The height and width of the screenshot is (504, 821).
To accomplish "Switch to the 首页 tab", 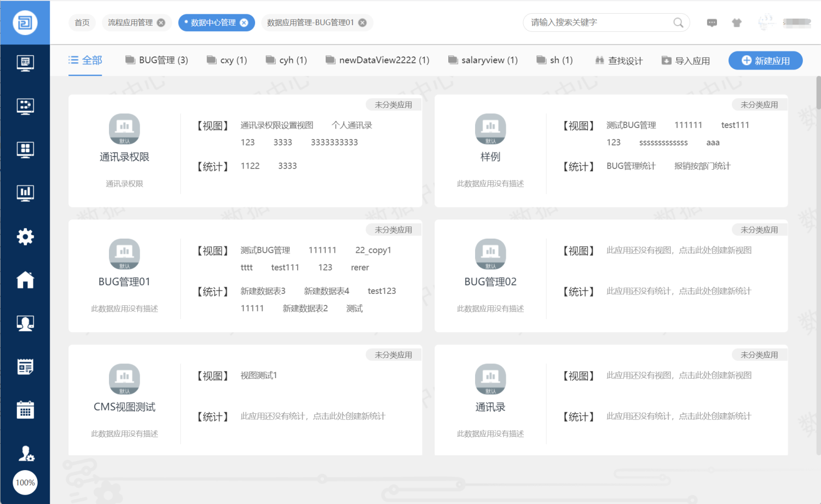I will coord(82,22).
